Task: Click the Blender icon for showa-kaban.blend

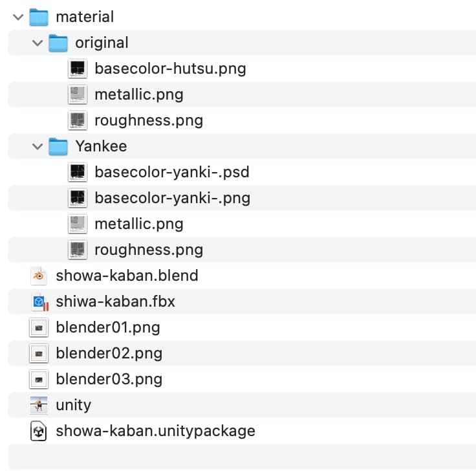Action: click(39, 276)
